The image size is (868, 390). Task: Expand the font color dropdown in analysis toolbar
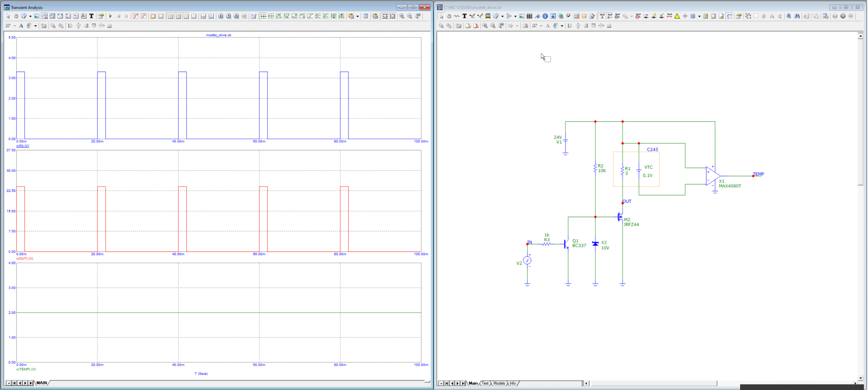[35, 26]
